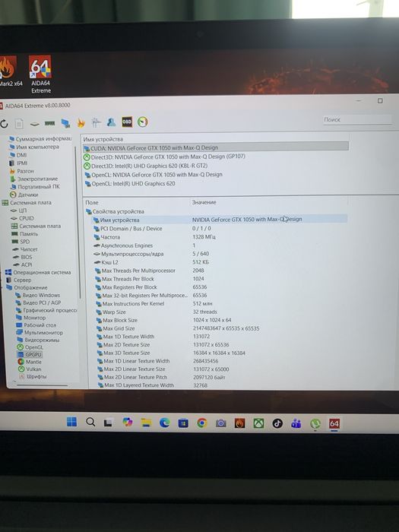Screen dimensions: 399x532
Task: Select the GPGPU tree item
Action: 30,355
